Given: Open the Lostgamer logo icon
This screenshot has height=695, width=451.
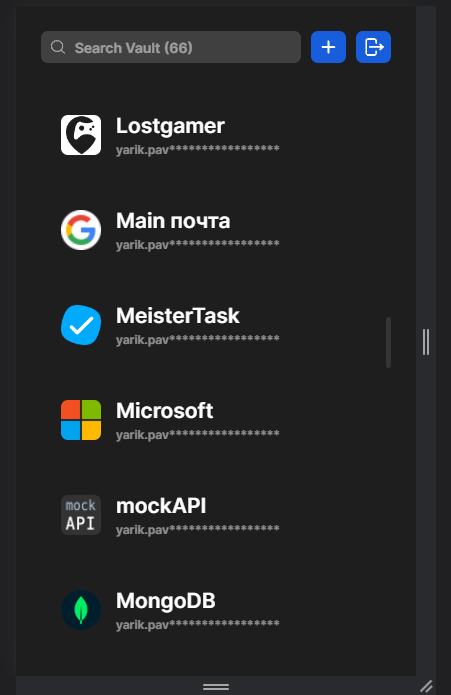Looking at the screenshot, I should coord(81,135).
